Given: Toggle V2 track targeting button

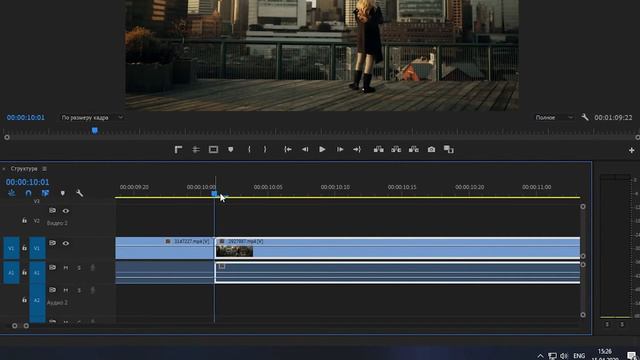Looking at the screenshot, I should tap(37, 221).
